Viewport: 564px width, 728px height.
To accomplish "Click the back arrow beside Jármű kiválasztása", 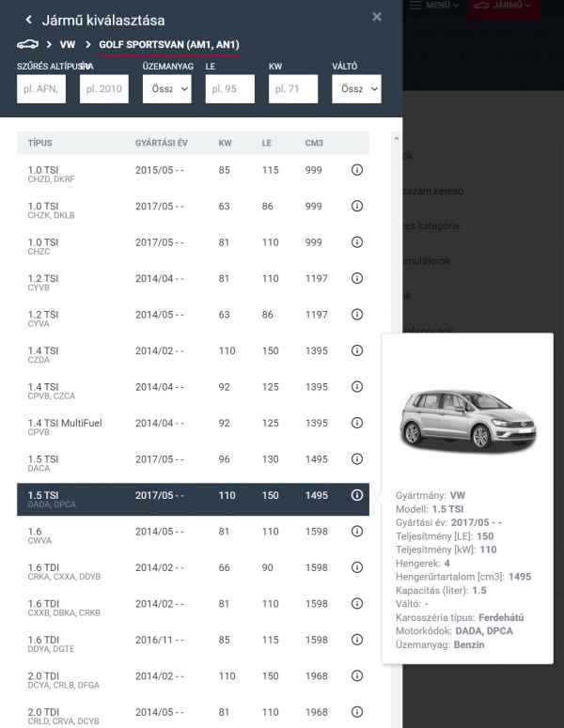I will (29, 20).
